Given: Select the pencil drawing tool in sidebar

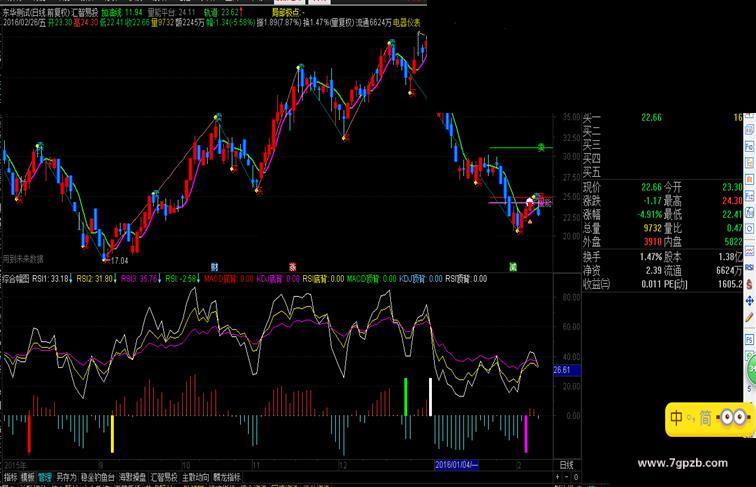Looking at the screenshot, I should (750, 317).
